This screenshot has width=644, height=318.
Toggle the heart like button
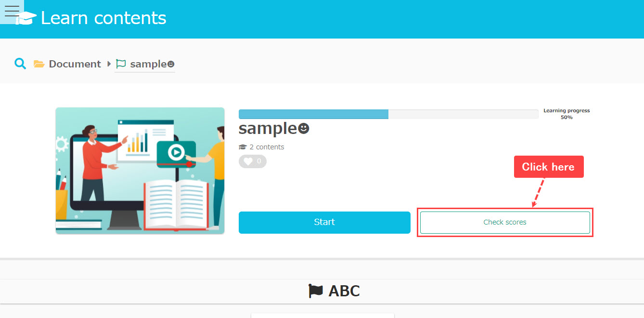[252, 161]
